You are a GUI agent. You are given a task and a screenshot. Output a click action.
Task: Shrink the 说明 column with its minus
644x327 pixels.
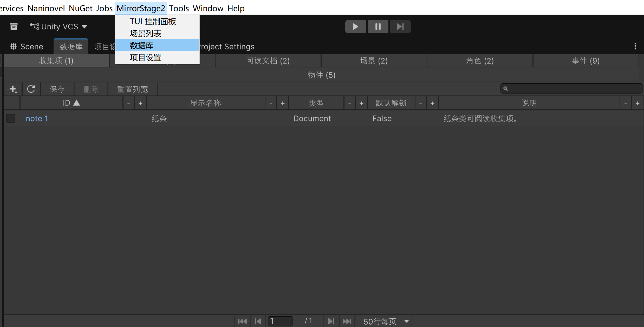(626, 103)
